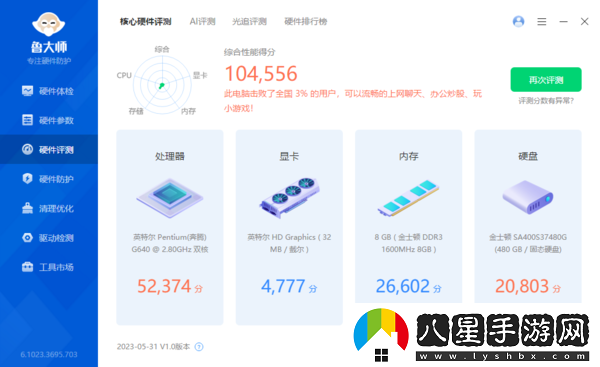
Task: Switch to 核心硬件评测 tab
Action: click(145, 21)
